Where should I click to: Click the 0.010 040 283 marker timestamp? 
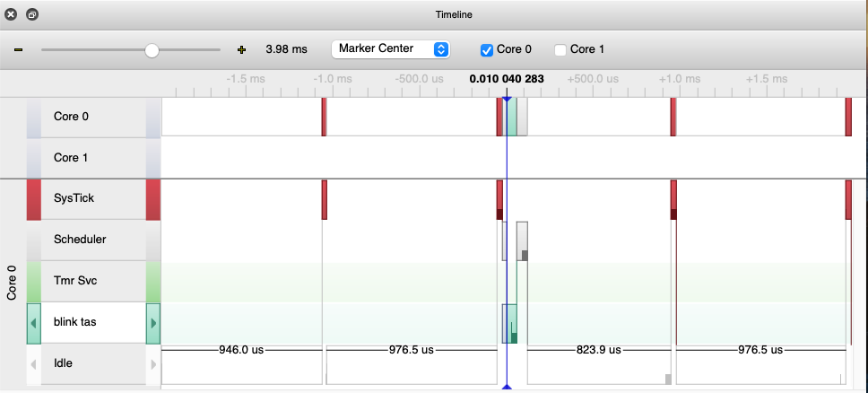tap(507, 79)
